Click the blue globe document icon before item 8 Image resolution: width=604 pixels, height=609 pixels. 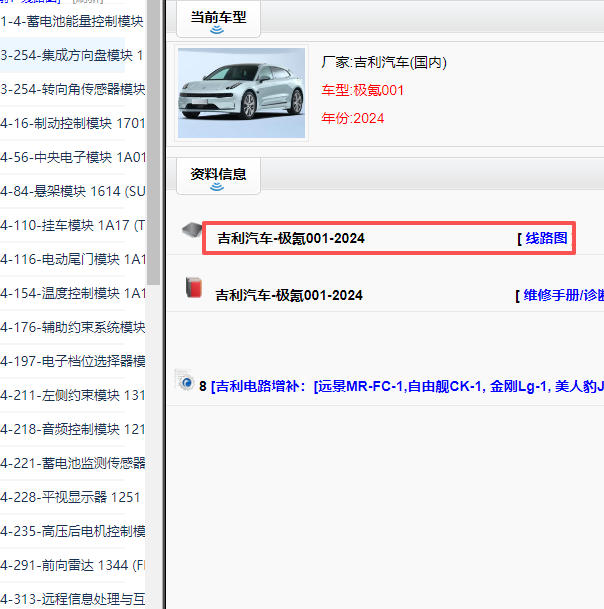tap(184, 381)
